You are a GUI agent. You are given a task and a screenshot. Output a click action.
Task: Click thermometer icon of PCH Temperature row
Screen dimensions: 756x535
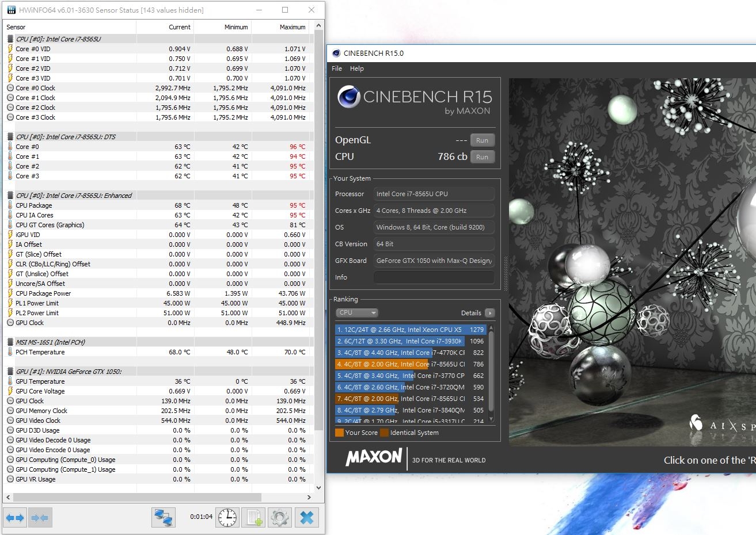pyautogui.click(x=10, y=352)
